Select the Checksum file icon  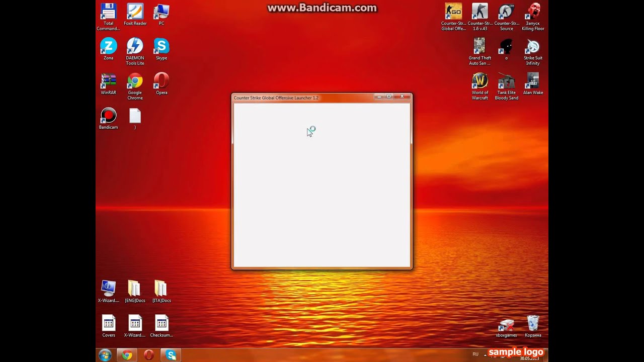pos(162,326)
